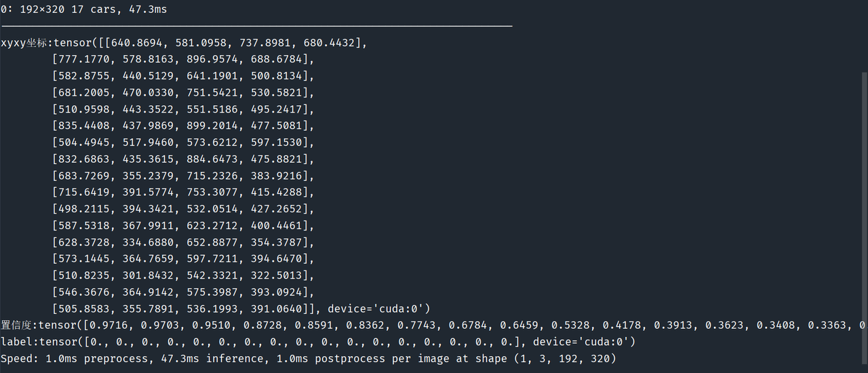This screenshot has height=373, width=868.
Task: Click the row starting with 510.8235
Action: (183, 275)
